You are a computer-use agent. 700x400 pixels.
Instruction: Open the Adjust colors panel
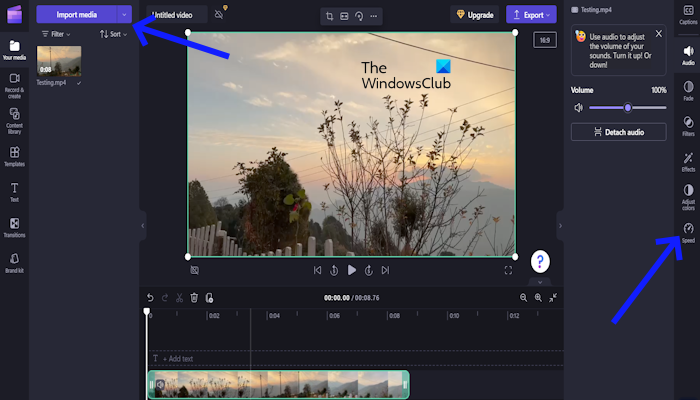pos(688,194)
